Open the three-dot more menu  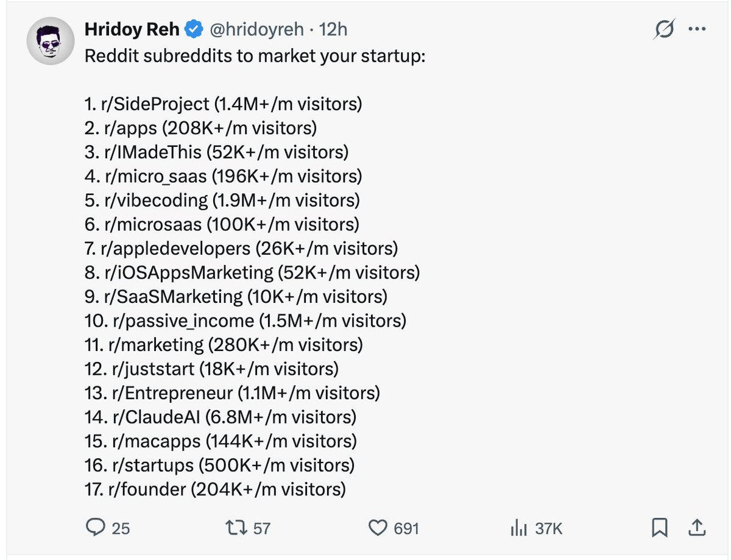[696, 30]
